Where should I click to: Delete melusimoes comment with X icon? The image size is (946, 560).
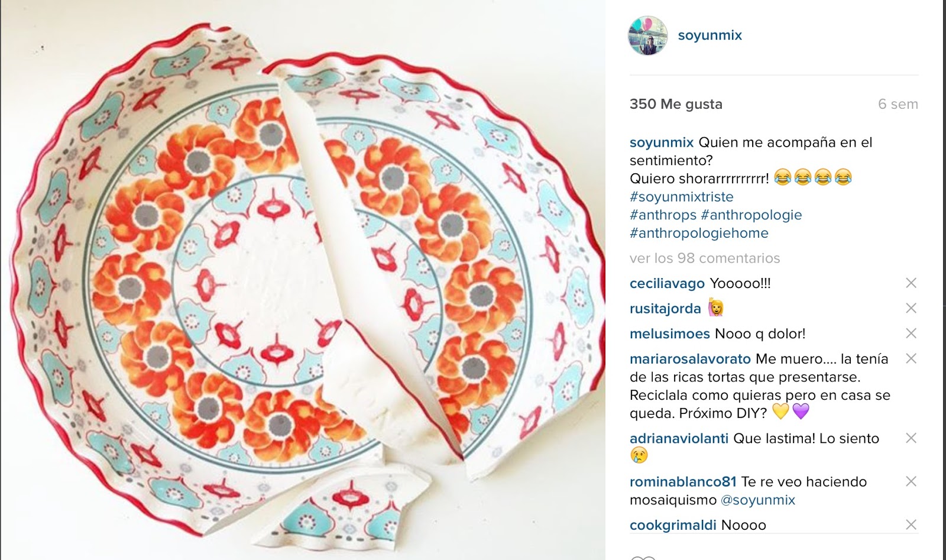[911, 334]
